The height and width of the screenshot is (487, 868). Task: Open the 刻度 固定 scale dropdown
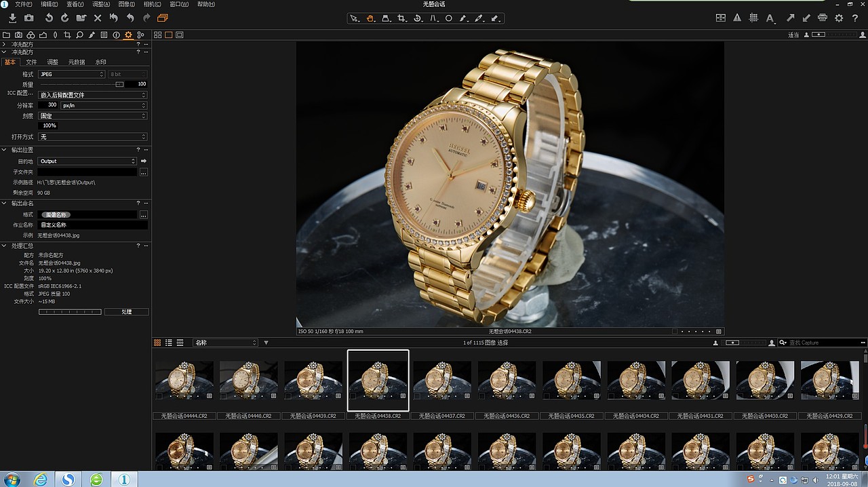[92, 116]
